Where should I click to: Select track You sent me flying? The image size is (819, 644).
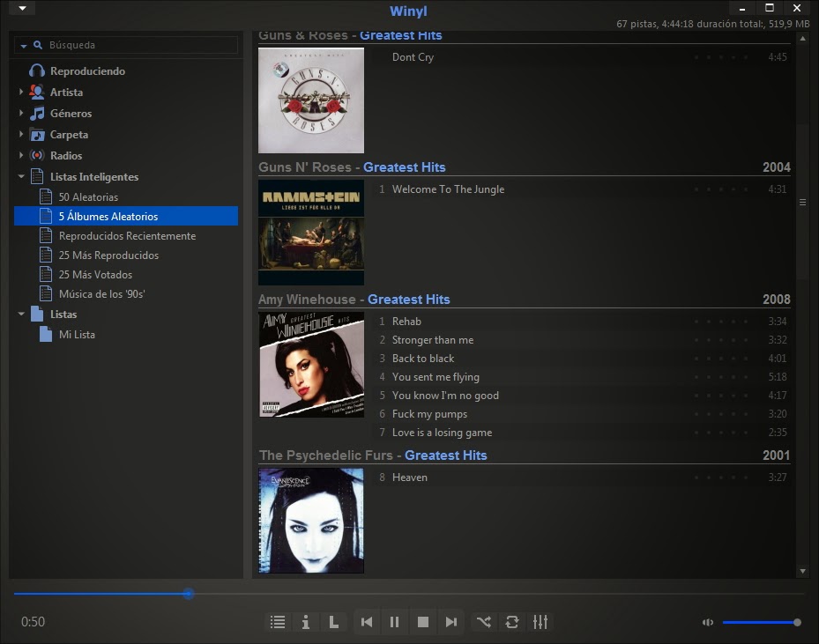coord(582,377)
